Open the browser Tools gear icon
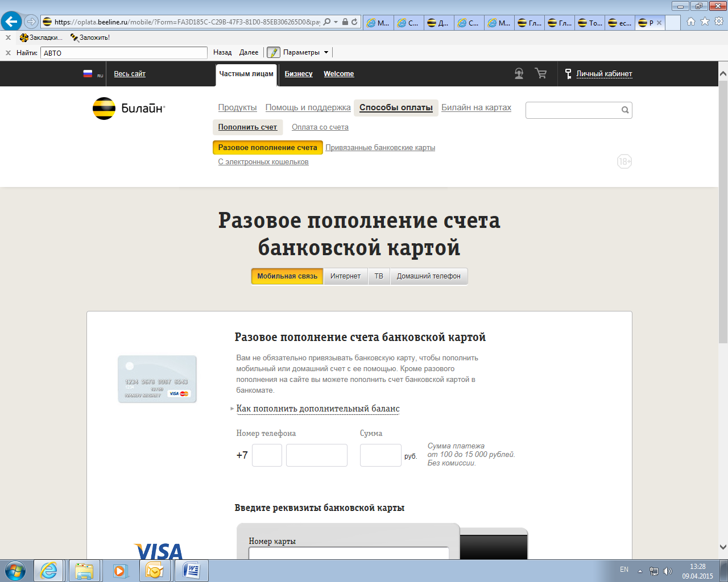The image size is (728, 582). pyautogui.click(x=719, y=22)
